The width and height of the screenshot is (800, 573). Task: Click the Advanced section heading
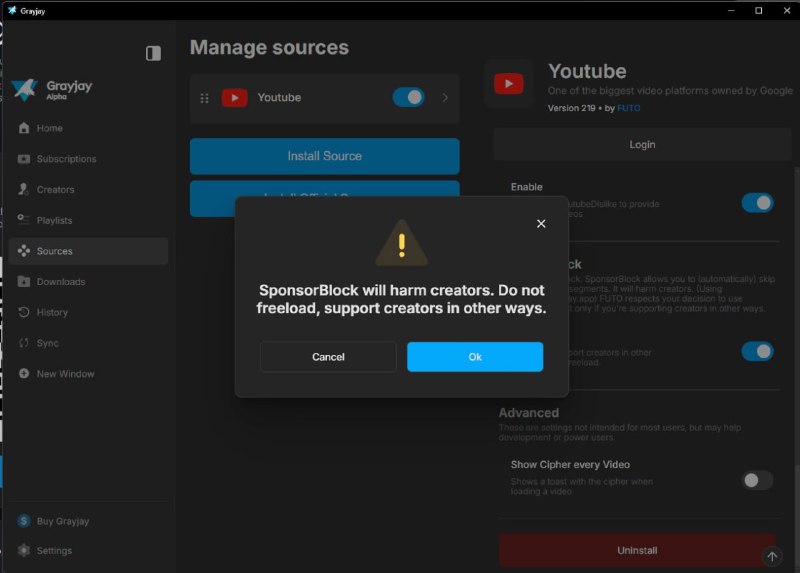[x=529, y=412]
